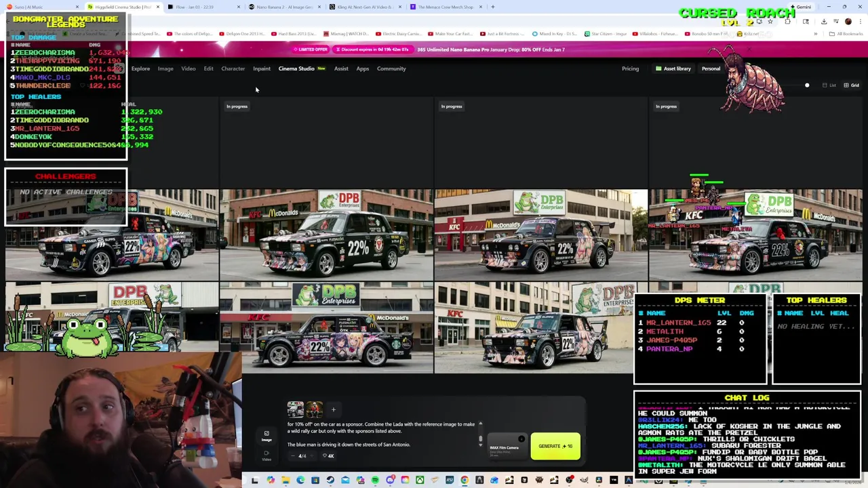Open Xbox app from the taskbar
Image resolution: width=868 pixels, height=488 pixels.
[420, 481]
